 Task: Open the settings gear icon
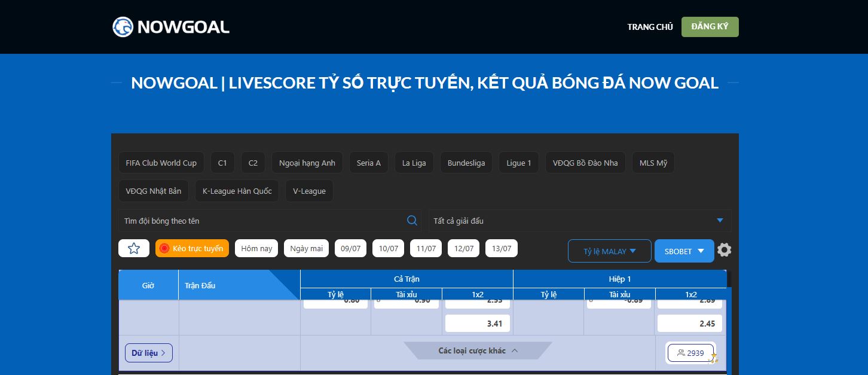coord(724,250)
